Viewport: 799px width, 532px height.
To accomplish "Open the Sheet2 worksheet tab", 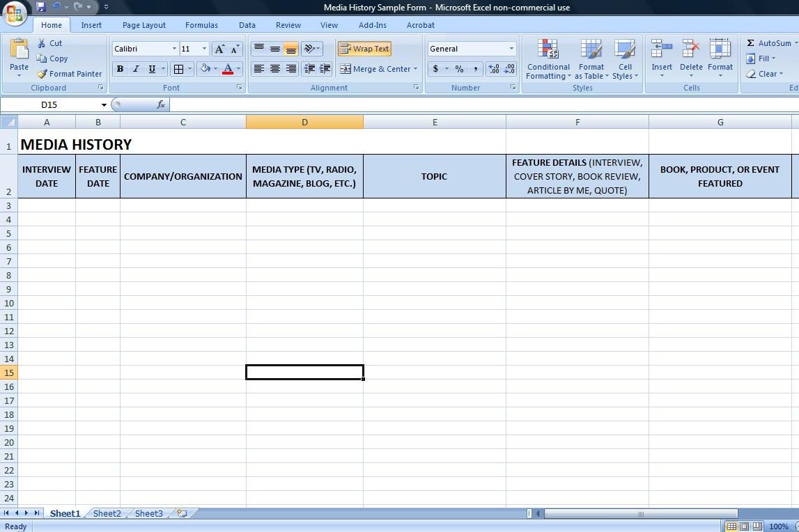I will [x=107, y=514].
